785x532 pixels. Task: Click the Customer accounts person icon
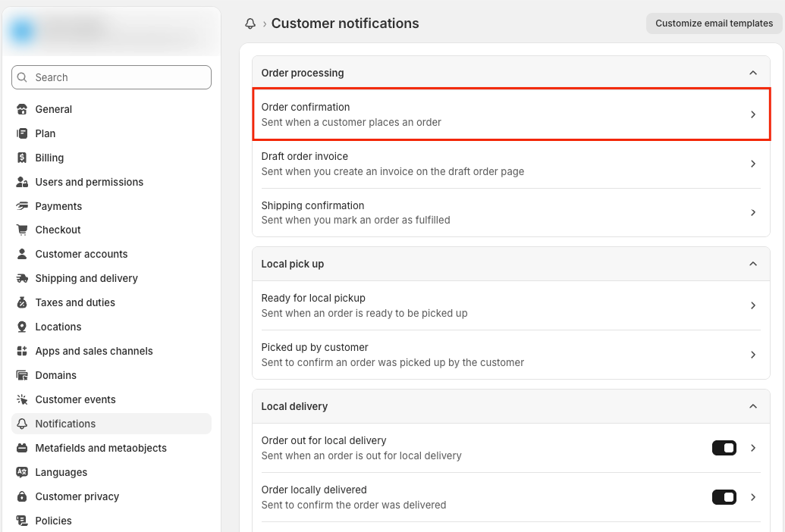pos(22,254)
